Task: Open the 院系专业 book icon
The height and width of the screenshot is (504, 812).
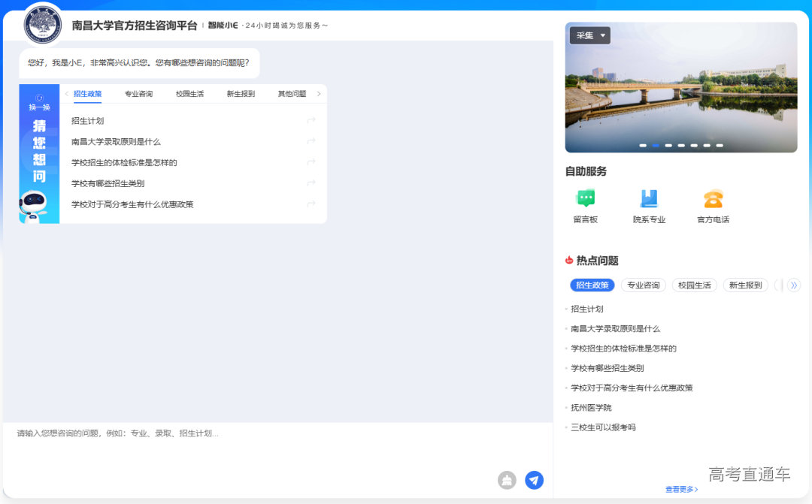Action: click(649, 199)
